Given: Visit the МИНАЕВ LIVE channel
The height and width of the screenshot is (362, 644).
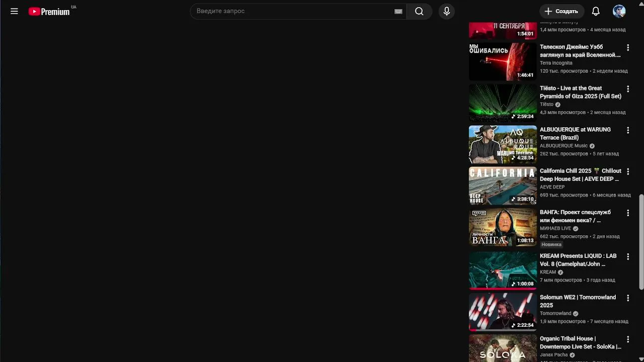Looking at the screenshot, I should pyautogui.click(x=555, y=228).
